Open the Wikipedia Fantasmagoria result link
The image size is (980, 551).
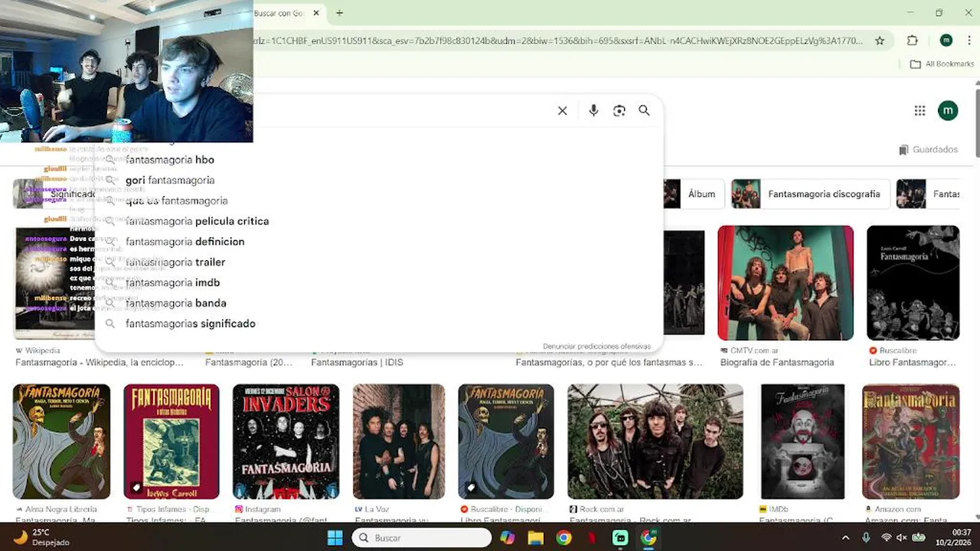click(x=100, y=363)
